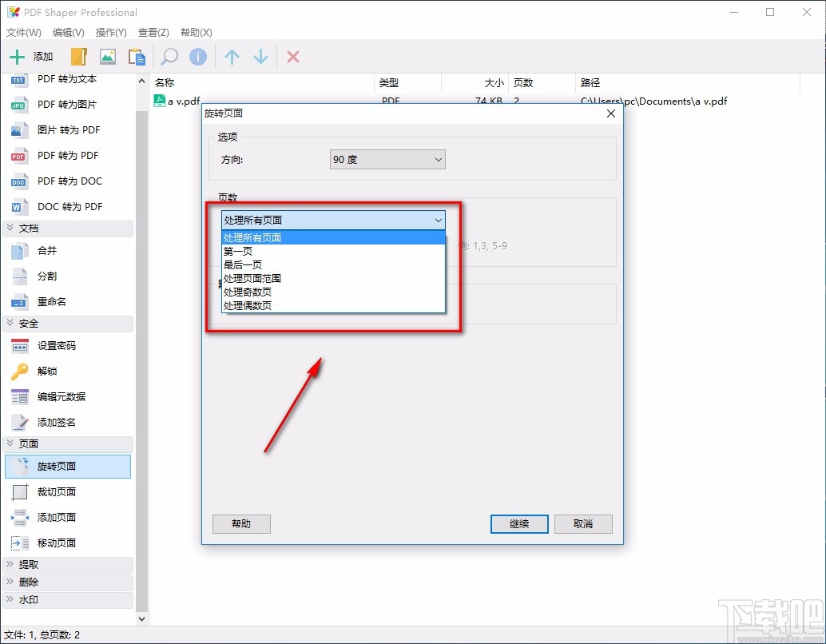Choose 最后一页 from the dropdown list

pyautogui.click(x=333, y=264)
